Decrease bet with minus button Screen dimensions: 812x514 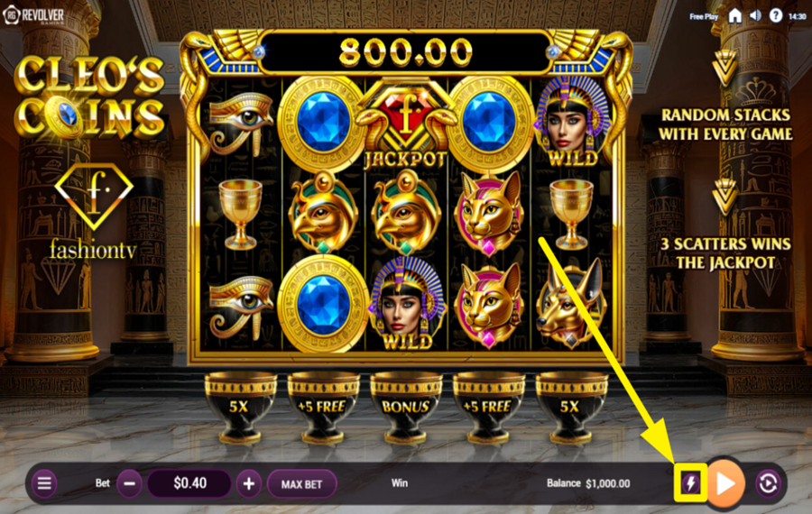(129, 483)
